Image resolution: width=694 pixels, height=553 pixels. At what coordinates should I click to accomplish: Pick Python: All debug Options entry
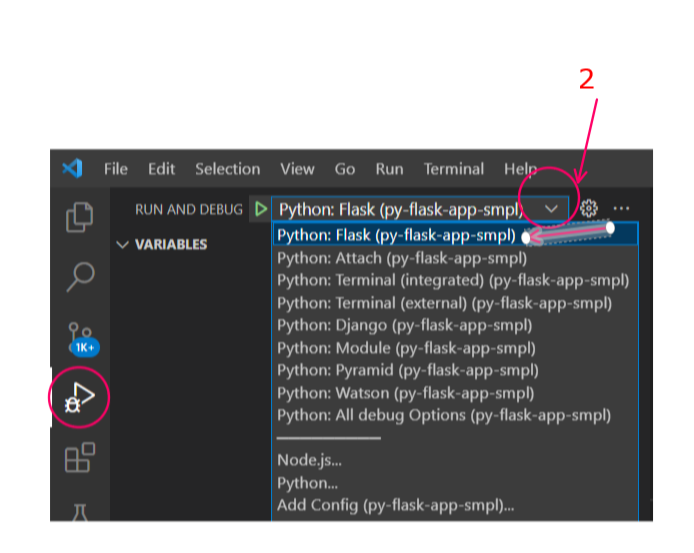click(443, 415)
